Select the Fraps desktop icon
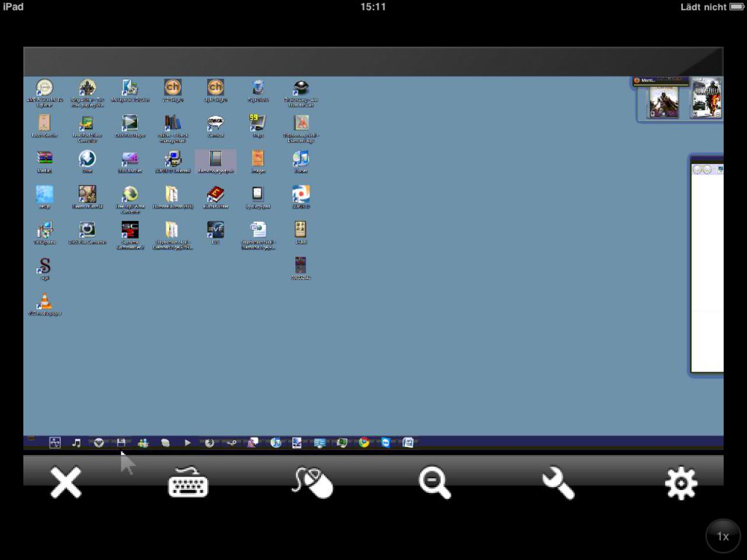Viewport: 747px width, 560px height. [x=258, y=126]
